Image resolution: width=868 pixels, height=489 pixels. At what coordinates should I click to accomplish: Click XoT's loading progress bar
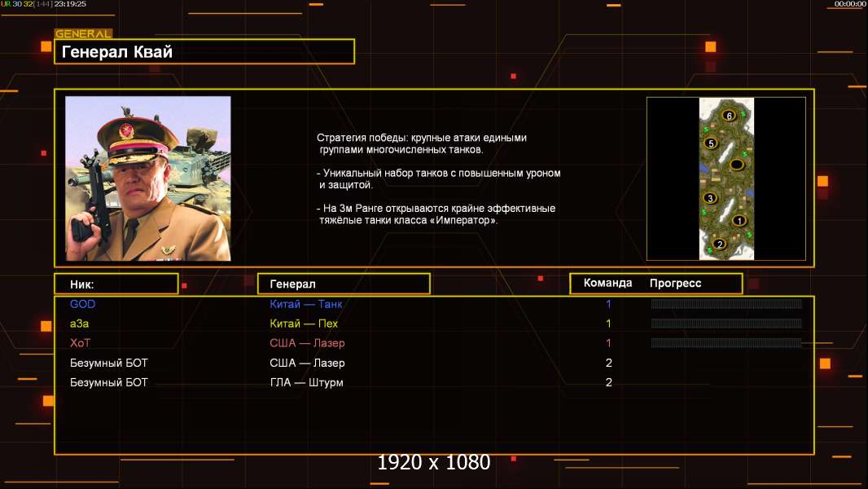pyautogui.click(x=726, y=343)
